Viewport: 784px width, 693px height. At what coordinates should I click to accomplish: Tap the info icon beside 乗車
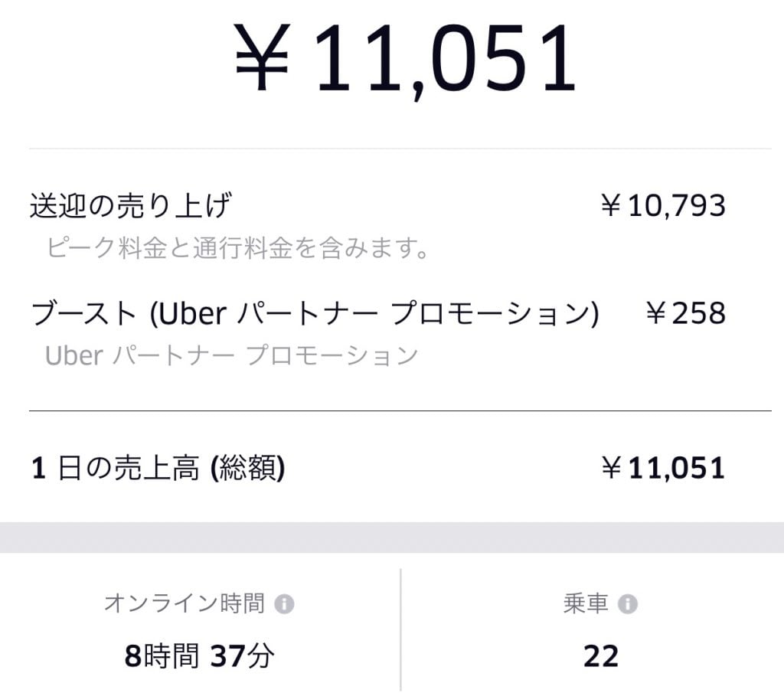628,604
